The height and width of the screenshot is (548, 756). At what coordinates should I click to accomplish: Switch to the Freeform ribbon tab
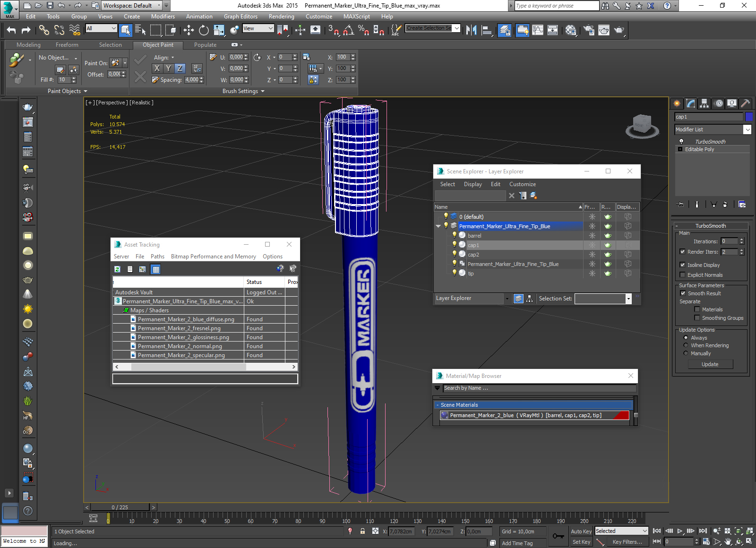[67, 45]
